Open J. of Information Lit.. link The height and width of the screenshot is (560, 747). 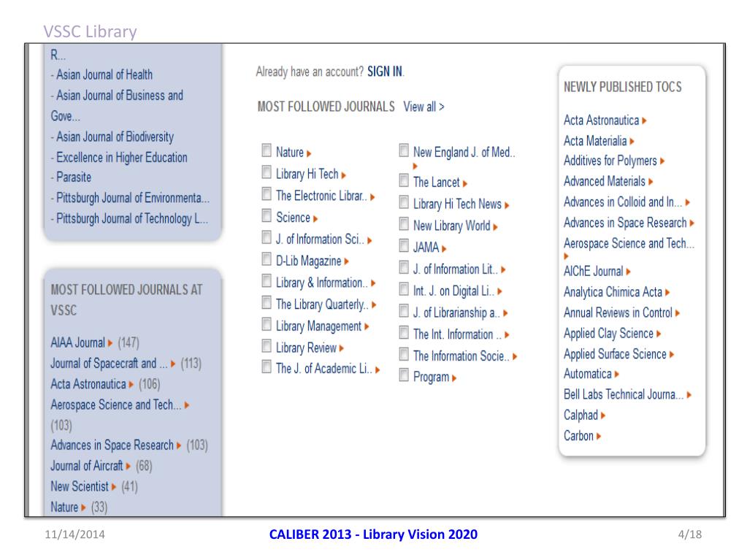tap(456, 269)
